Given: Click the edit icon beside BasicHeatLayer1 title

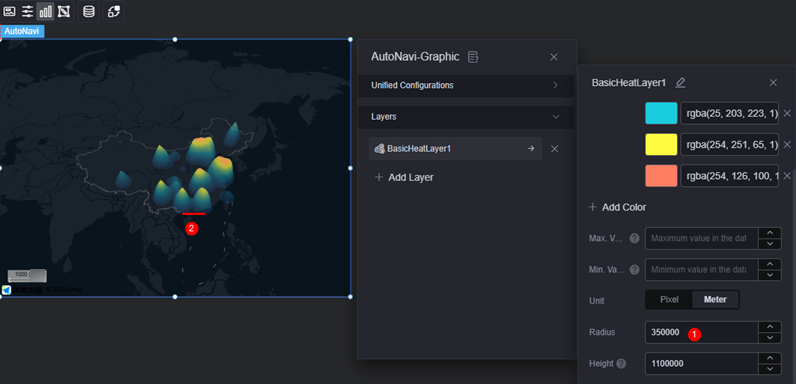Looking at the screenshot, I should pos(680,83).
